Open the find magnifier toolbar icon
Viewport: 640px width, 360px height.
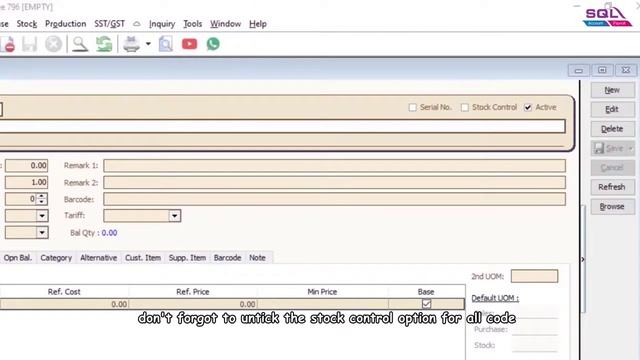tap(80, 44)
